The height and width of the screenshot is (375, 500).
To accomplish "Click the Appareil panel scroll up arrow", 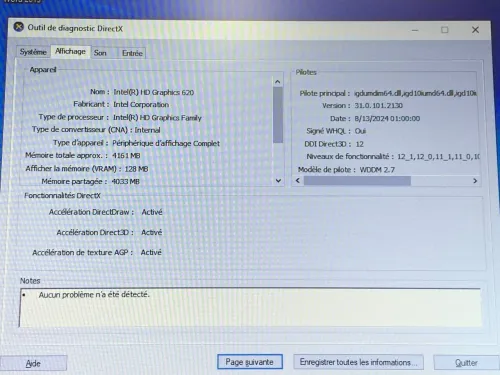I will 278,82.
